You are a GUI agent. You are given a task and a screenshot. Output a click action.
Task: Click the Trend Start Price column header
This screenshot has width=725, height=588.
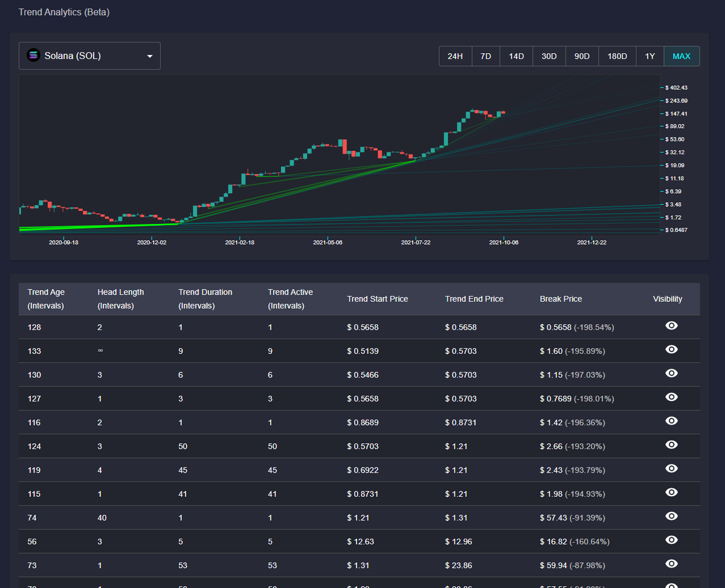(378, 299)
